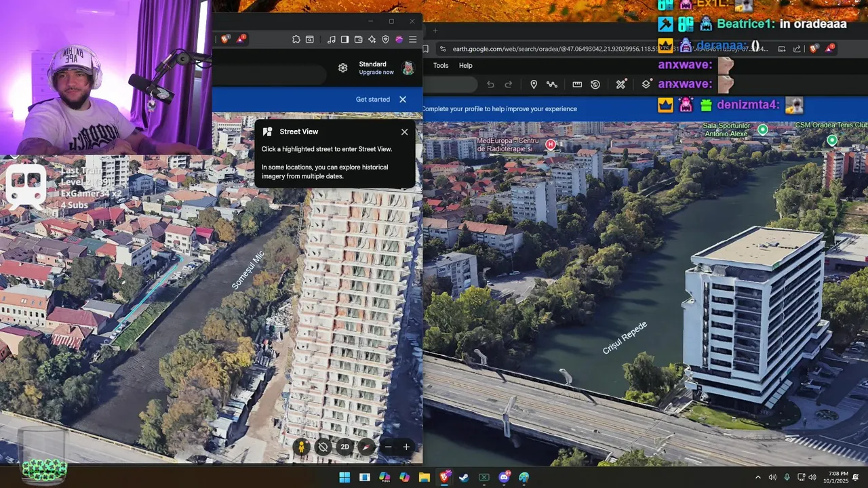Select the MedEuropa hospital map marker
The image size is (868, 488).
coord(551,144)
